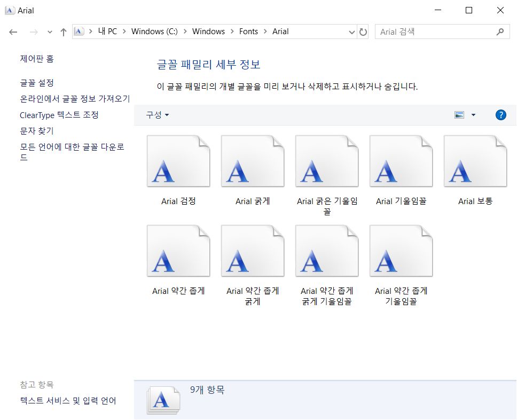Click the refresh button beside address bar

[x=363, y=32]
